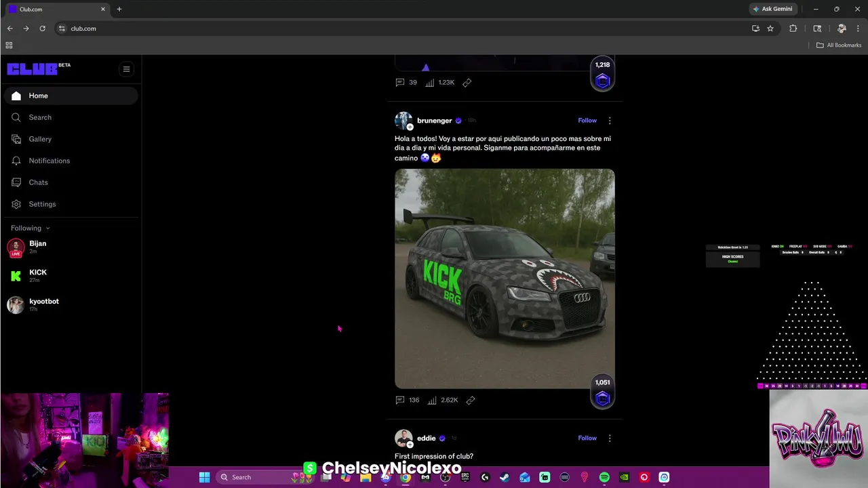Open the Home page in Club sidebar
Viewport: 868px width, 488px height.
(x=71, y=96)
